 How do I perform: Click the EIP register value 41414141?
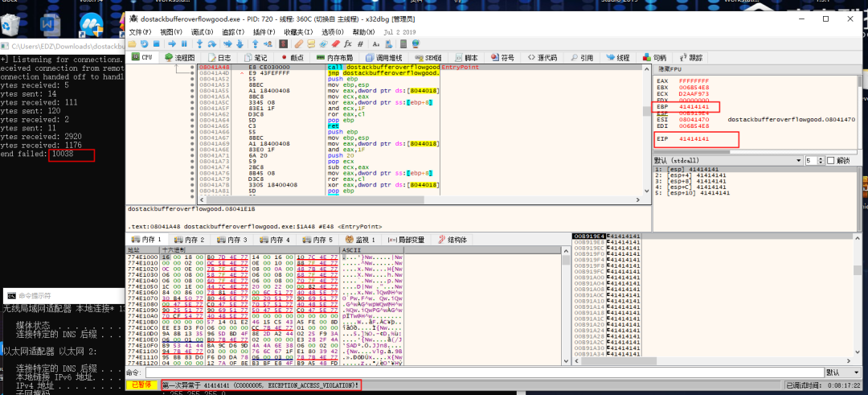694,138
